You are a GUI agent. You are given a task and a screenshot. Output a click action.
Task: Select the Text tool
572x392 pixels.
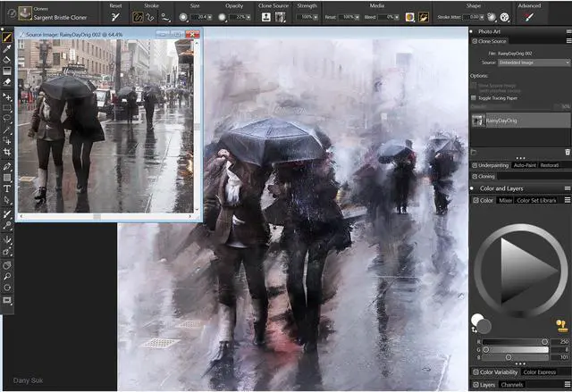pyautogui.click(x=7, y=188)
